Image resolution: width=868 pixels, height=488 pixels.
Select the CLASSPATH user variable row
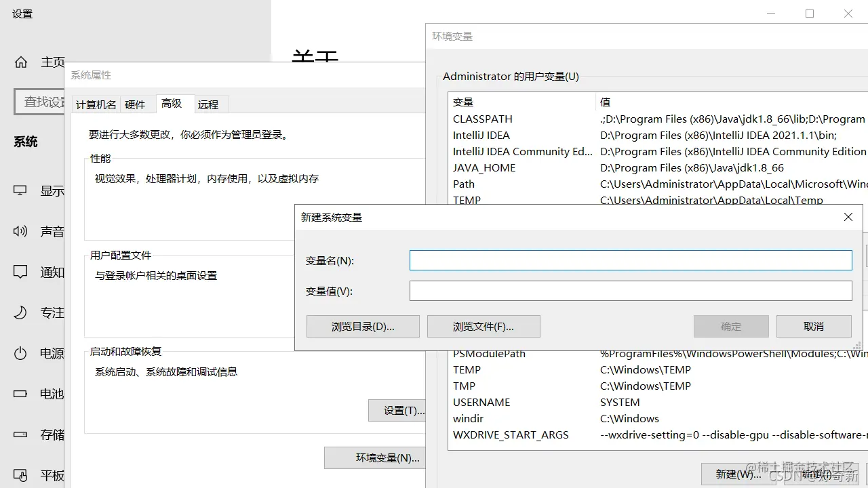point(659,119)
